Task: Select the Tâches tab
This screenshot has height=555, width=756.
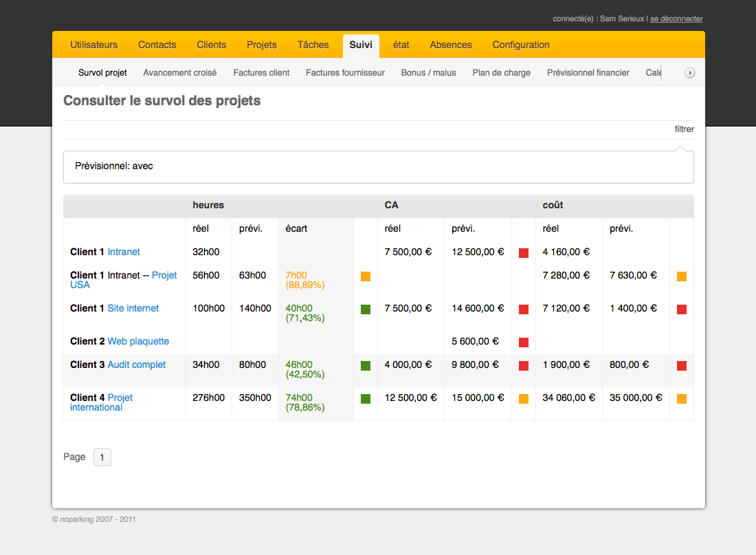Action: (x=313, y=45)
